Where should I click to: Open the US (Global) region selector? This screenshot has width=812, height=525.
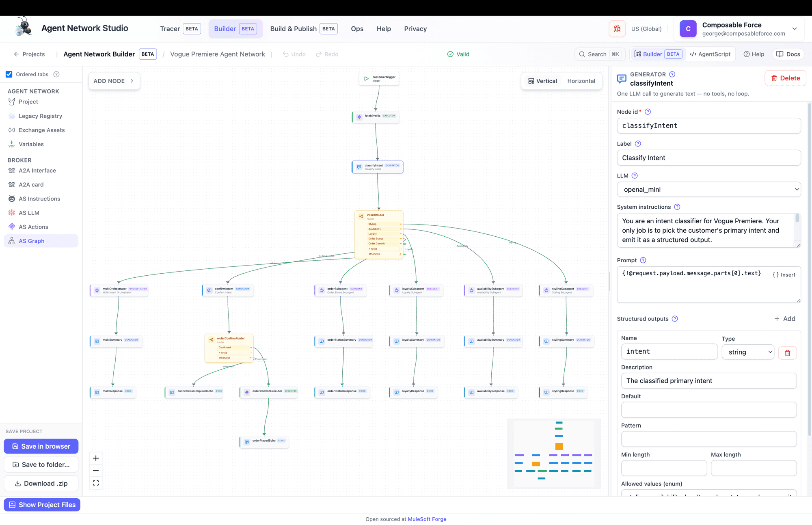click(x=646, y=29)
